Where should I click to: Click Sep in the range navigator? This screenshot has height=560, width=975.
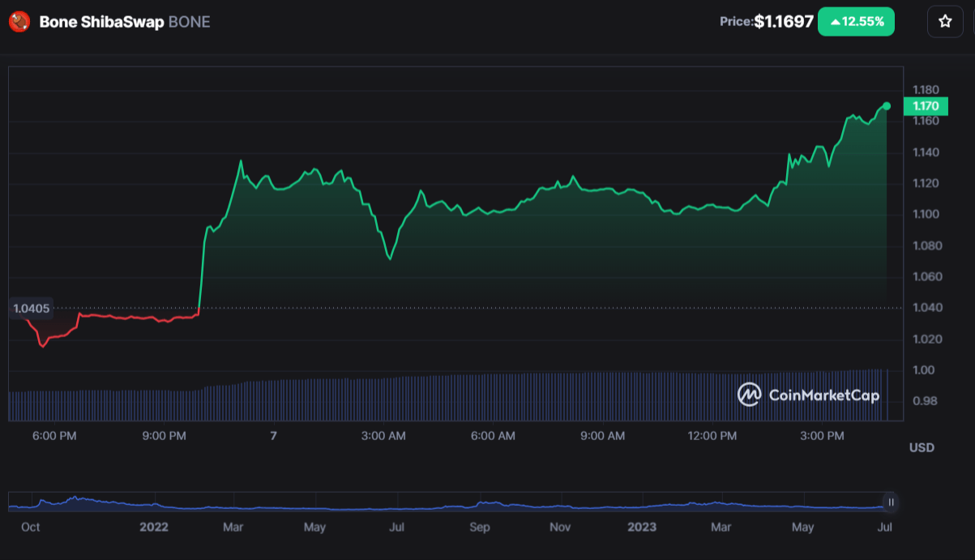[x=480, y=527]
